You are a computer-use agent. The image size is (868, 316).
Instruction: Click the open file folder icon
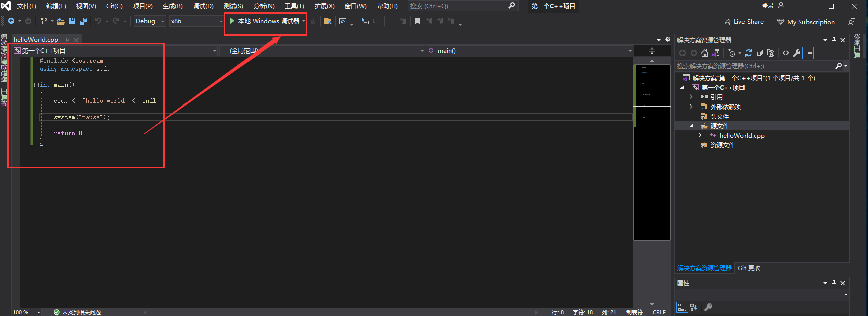click(60, 21)
